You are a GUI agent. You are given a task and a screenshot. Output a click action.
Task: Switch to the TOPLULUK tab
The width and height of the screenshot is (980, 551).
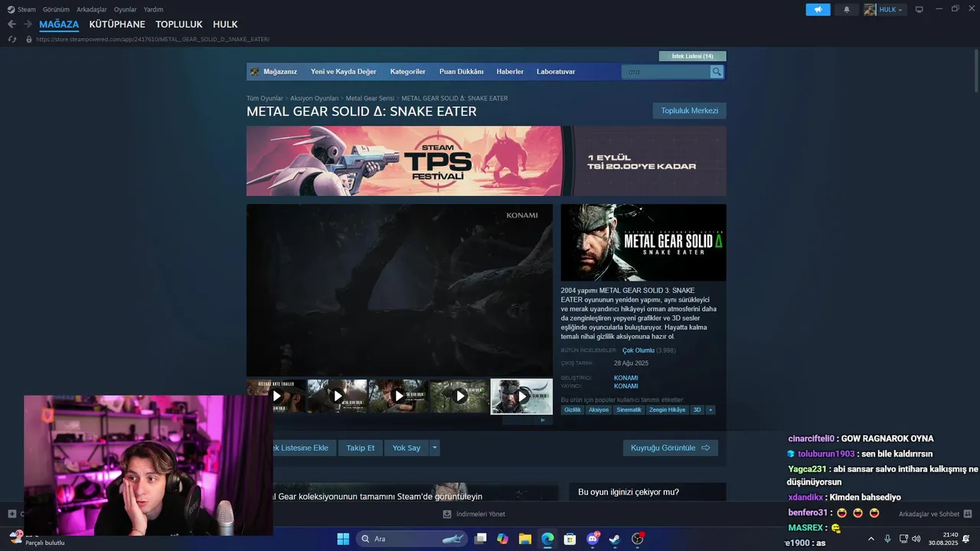click(179, 24)
